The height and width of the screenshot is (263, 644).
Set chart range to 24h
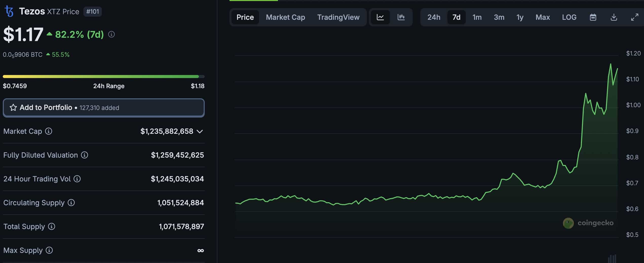coord(434,17)
